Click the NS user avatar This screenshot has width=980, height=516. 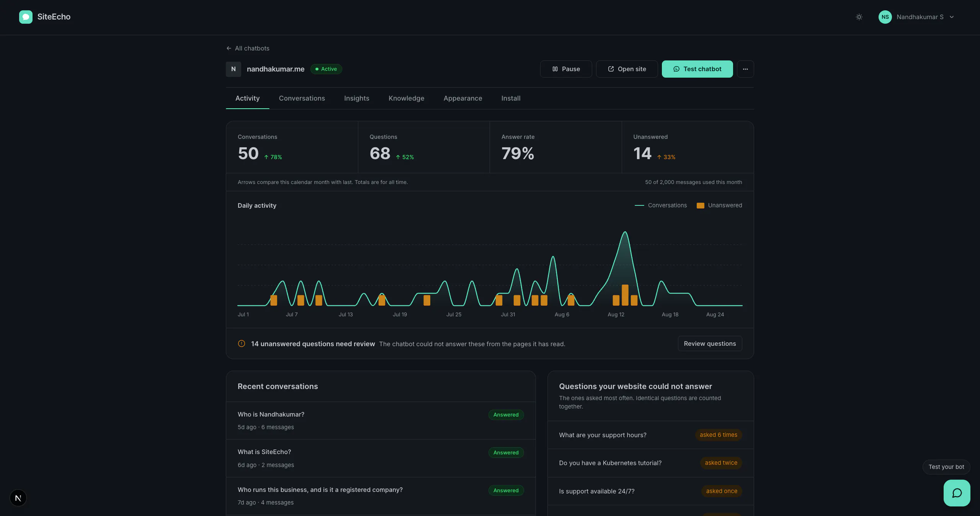tap(885, 17)
